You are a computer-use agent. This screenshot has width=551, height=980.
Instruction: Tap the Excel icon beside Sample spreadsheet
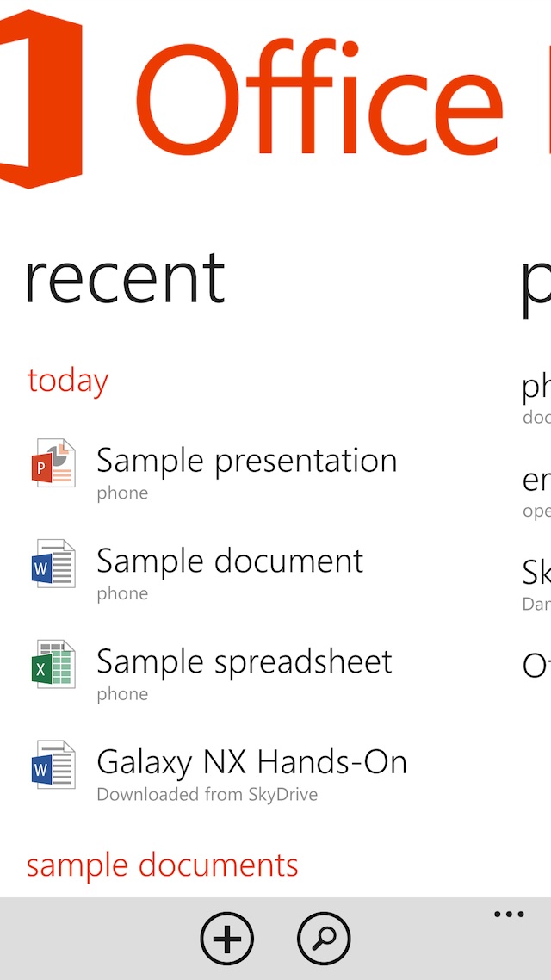click(53, 666)
